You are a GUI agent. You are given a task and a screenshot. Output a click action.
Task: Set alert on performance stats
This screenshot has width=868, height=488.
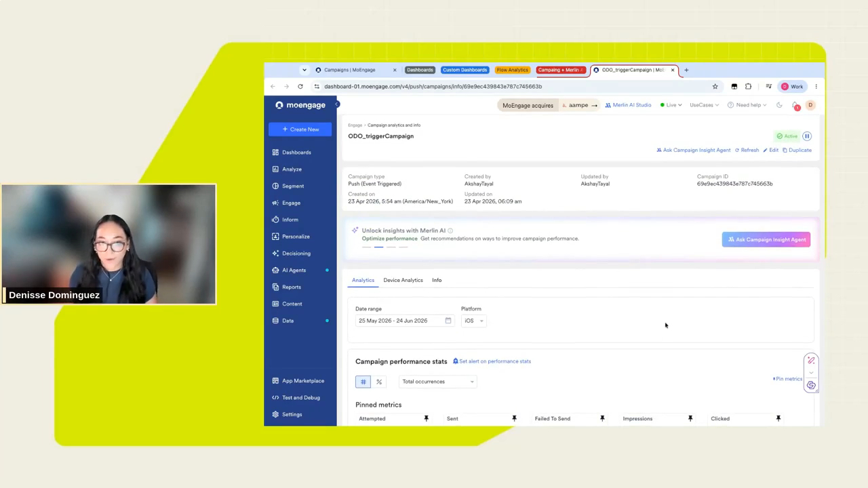[492, 361]
